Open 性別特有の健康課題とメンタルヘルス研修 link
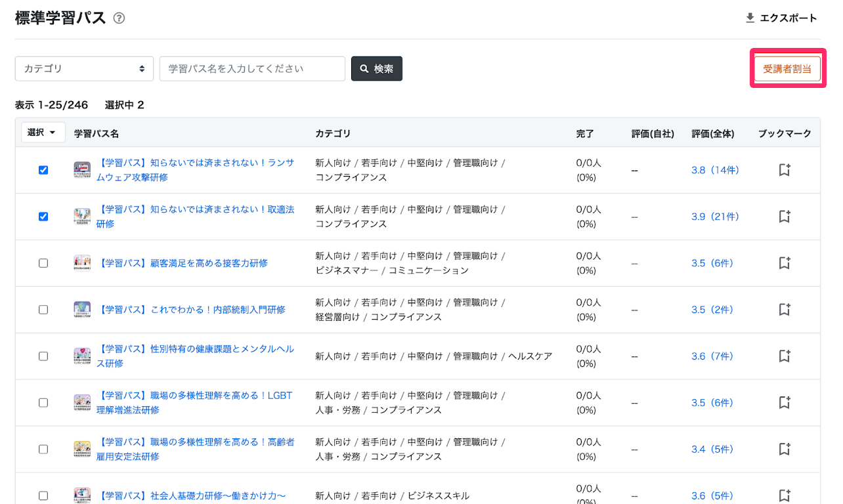The image size is (843, 504). click(196, 356)
